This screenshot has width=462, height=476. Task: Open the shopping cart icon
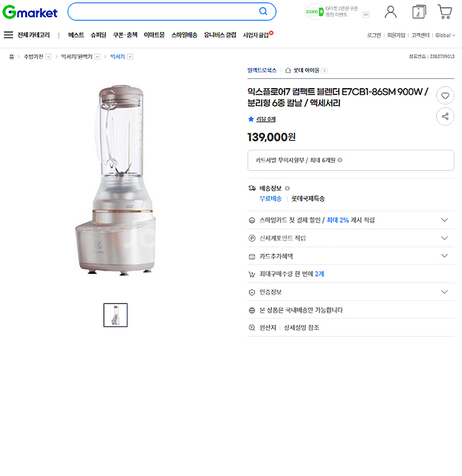[445, 12]
